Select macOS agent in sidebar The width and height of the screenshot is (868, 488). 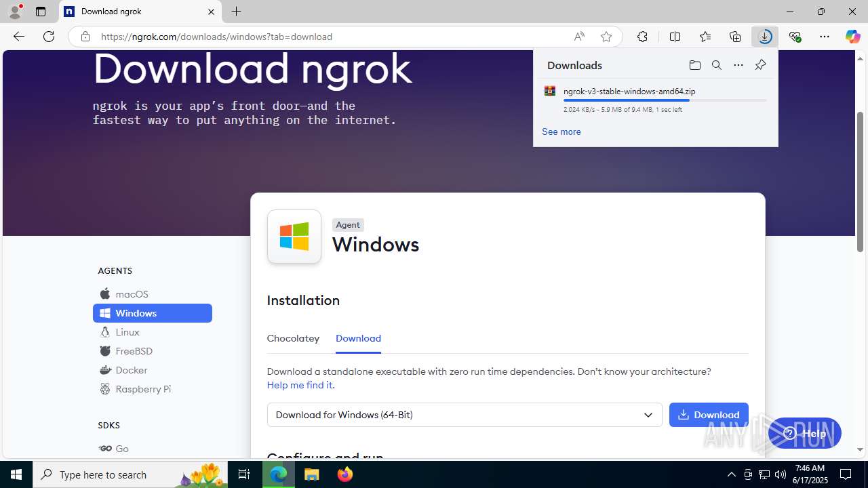coord(153,294)
